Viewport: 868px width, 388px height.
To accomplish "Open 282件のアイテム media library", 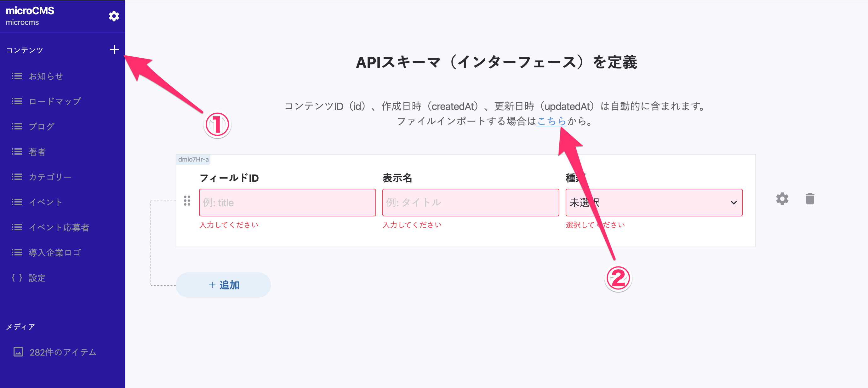I will (x=63, y=352).
